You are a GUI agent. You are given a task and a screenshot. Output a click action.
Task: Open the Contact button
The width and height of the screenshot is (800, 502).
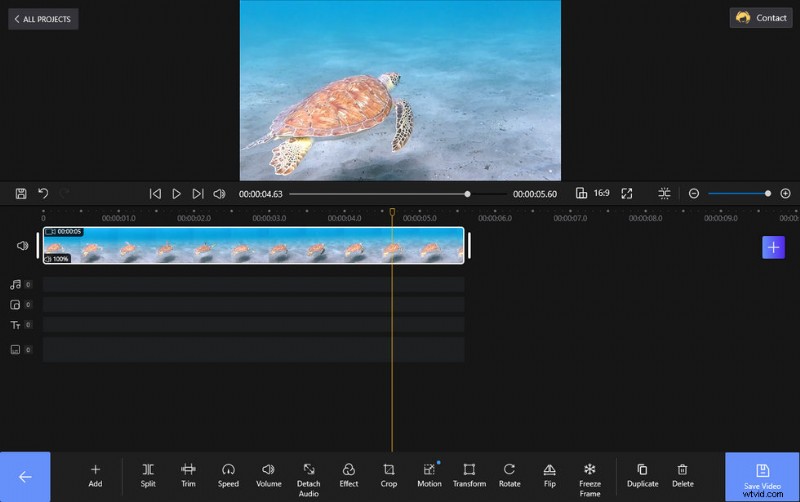[761, 18]
